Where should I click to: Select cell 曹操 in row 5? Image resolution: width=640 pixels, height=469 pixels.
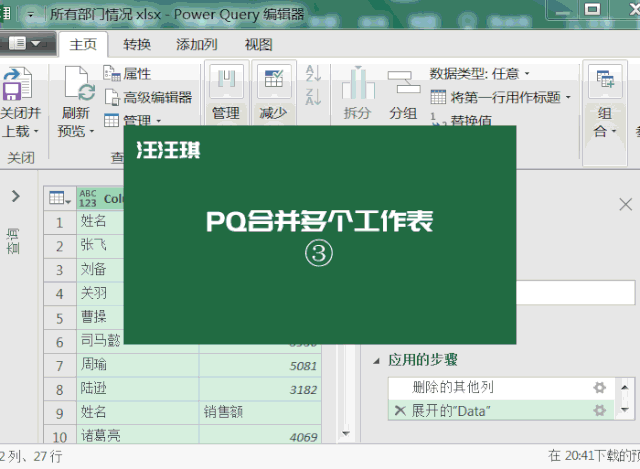click(100, 317)
